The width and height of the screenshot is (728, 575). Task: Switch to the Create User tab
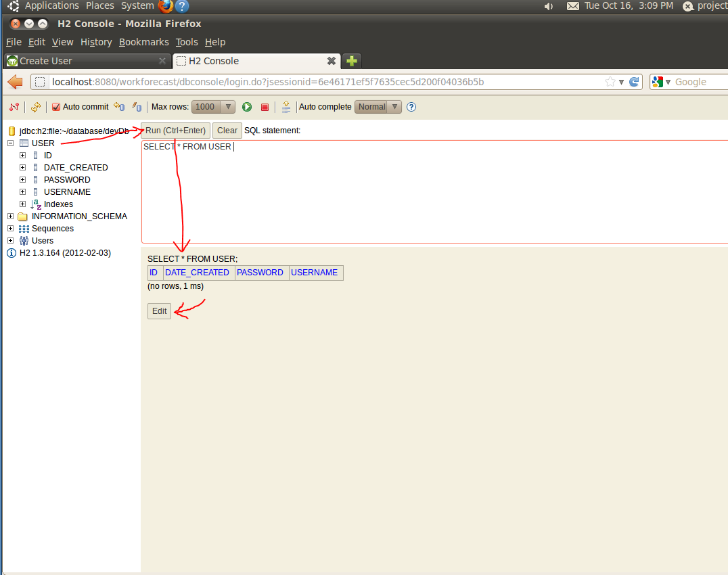[x=87, y=61]
